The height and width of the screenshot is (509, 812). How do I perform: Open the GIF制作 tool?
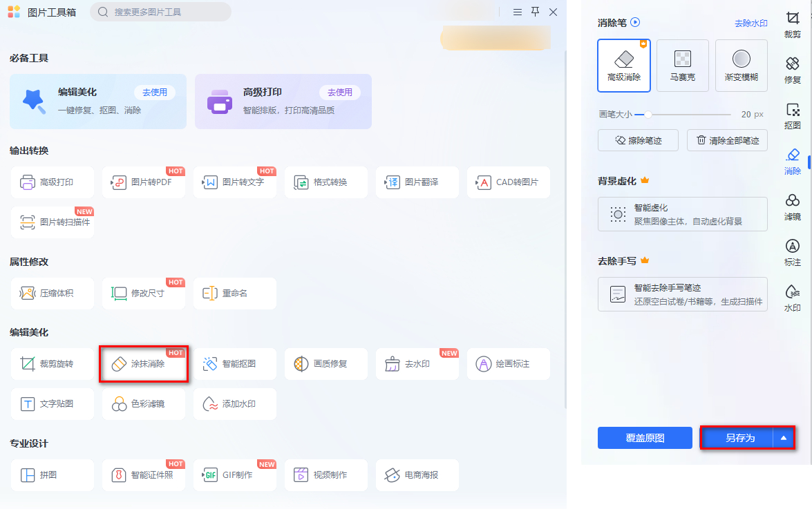(x=235, y=475)
